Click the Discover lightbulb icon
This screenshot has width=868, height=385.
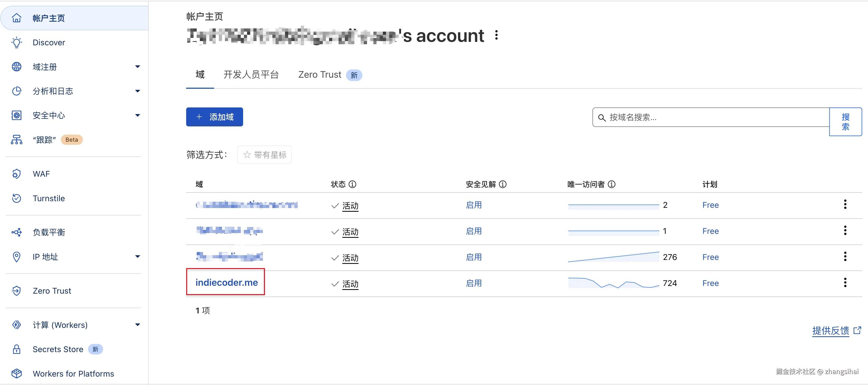pyautogui.click(x=16, y=42)
